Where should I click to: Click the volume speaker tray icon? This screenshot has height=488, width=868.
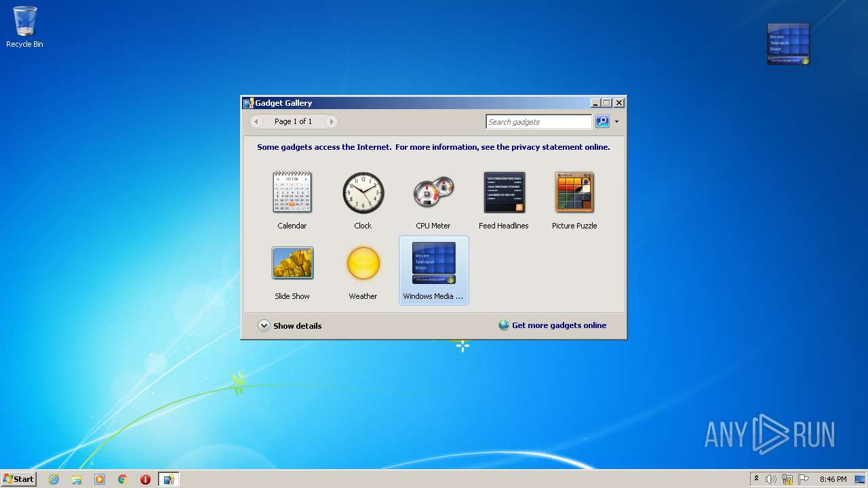pyautogui.click(x=771, y=479)
